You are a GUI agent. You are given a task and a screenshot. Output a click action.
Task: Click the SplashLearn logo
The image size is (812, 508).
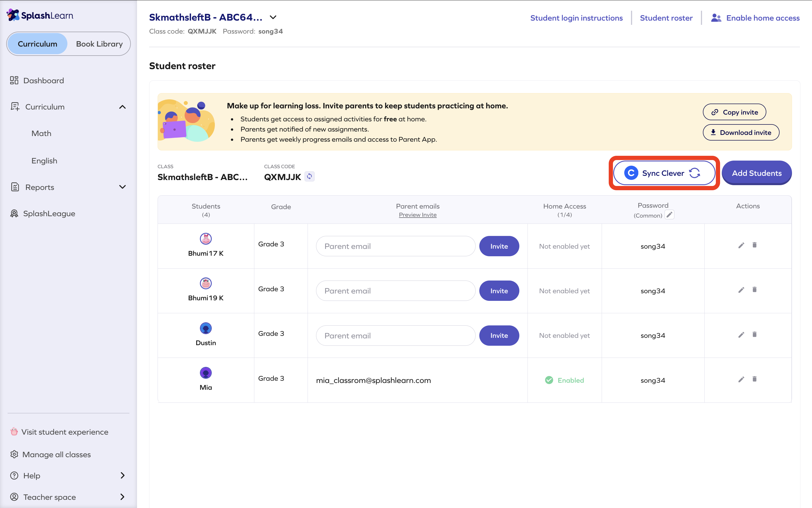click(40, 15)
